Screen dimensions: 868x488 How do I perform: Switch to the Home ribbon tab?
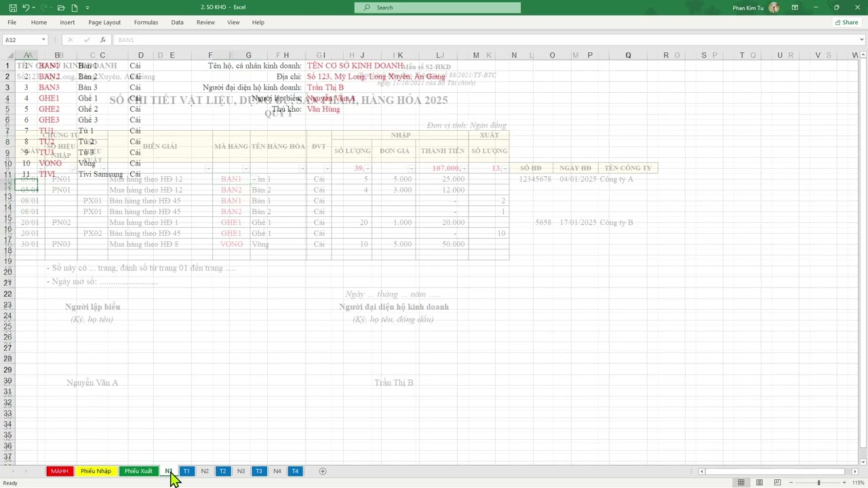click(x=39, y=22)
